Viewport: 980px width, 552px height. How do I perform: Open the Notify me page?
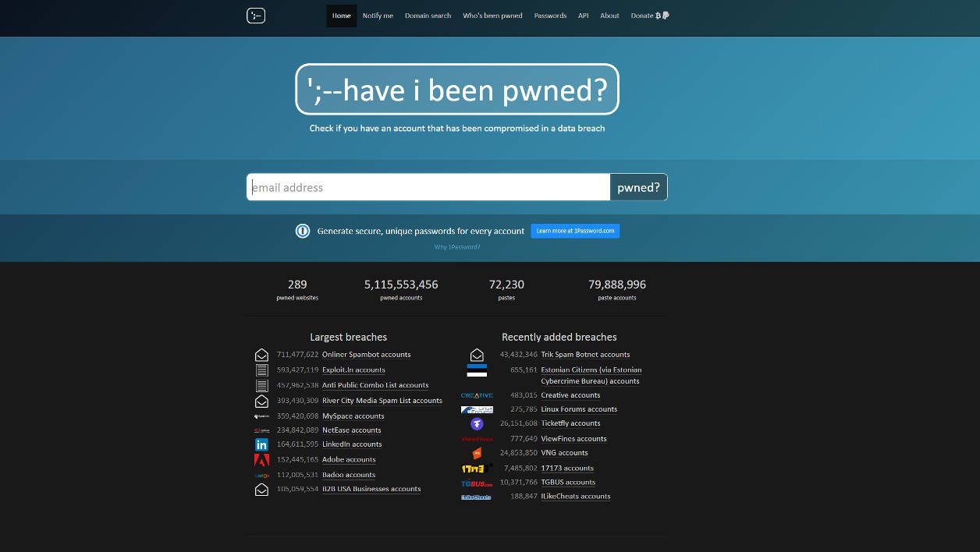click(x=378, y=16)
